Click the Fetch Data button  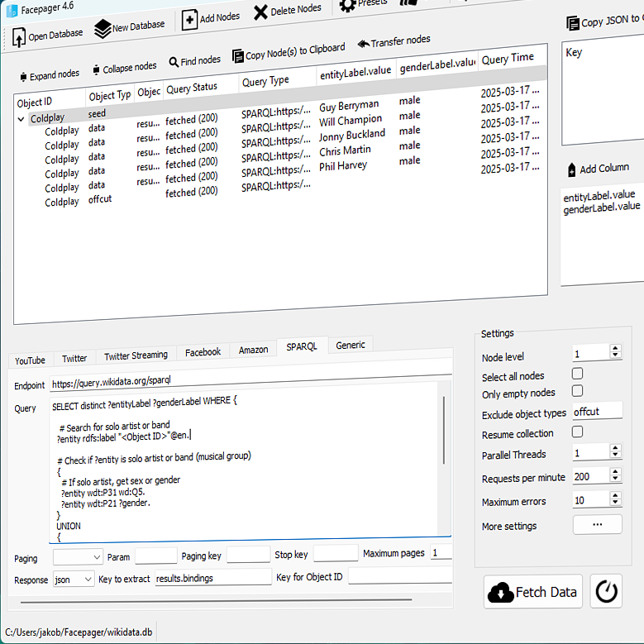pyautogui.click(x=533, y=592)
